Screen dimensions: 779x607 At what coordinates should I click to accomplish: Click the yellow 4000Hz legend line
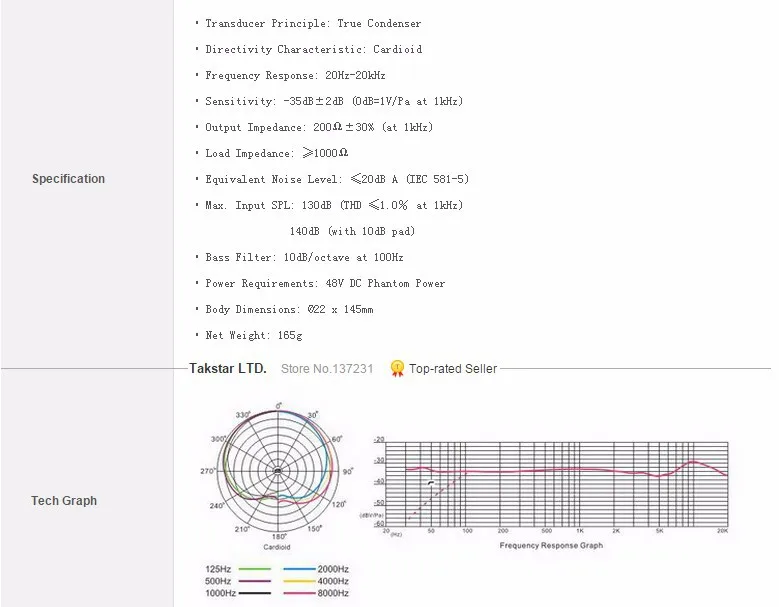coord(300,581)
